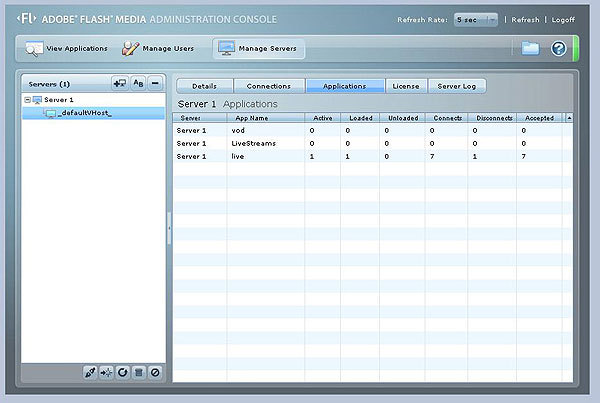Add a new server to the list

click(x=120, y=83)
